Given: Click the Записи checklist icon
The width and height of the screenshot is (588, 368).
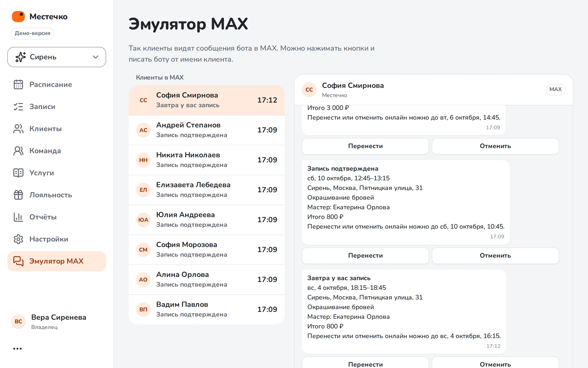Looking at the screenshot, I should coord(18,106).
